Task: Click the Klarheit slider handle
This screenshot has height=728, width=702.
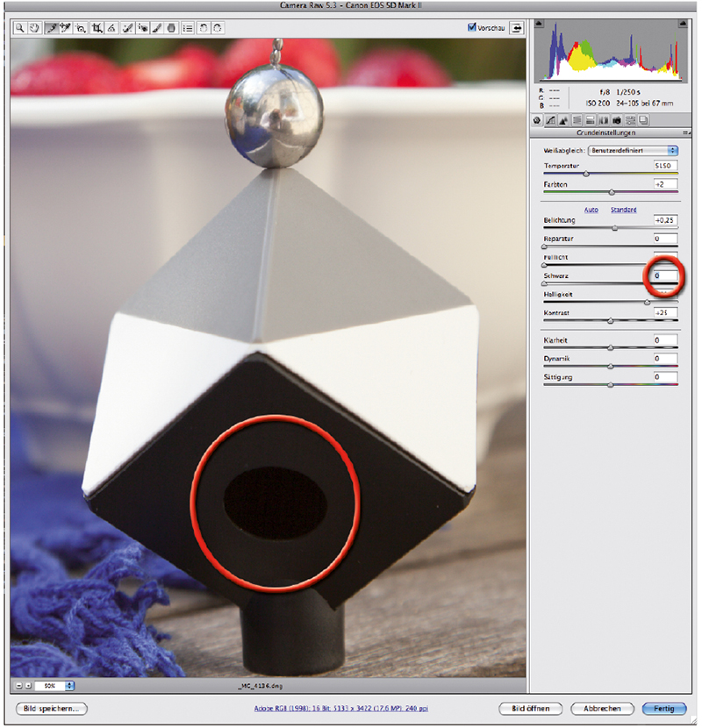Action: 611,347
